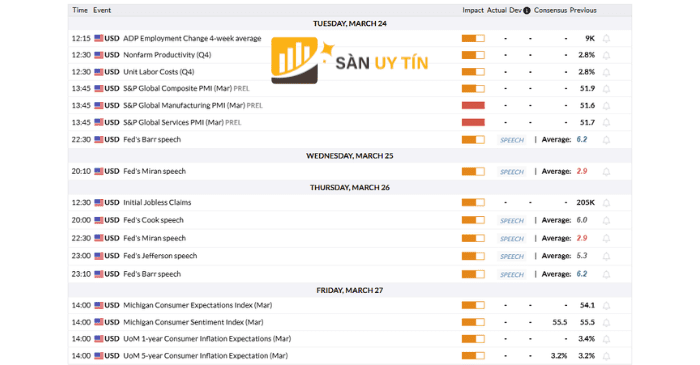Click red impact bar for S&P Manufacturing PMI
This screenshot has width=700, height=365.
473,105
